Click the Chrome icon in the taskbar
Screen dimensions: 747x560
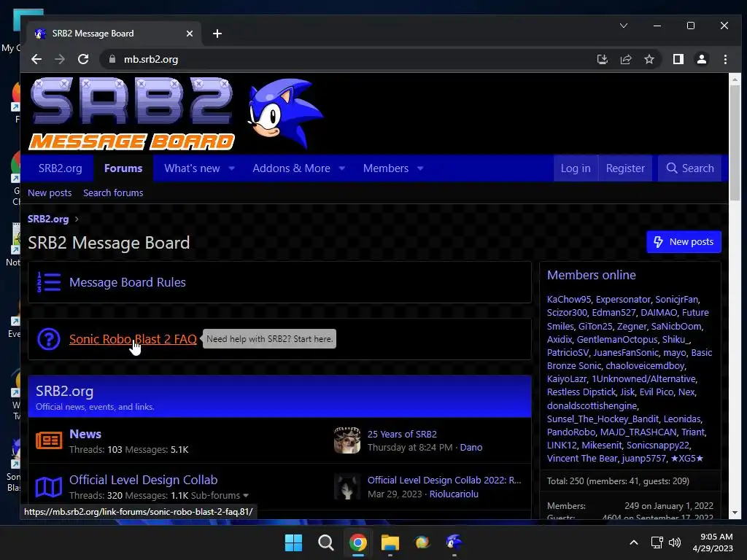(x=357, y=542)
